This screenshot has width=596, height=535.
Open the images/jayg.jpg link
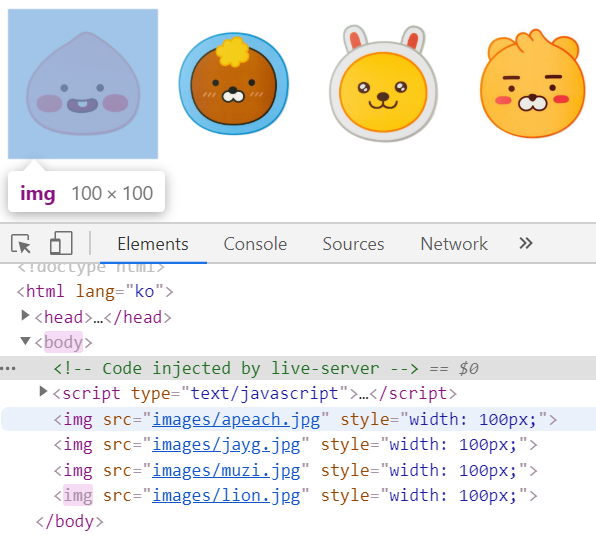(226, 445)
